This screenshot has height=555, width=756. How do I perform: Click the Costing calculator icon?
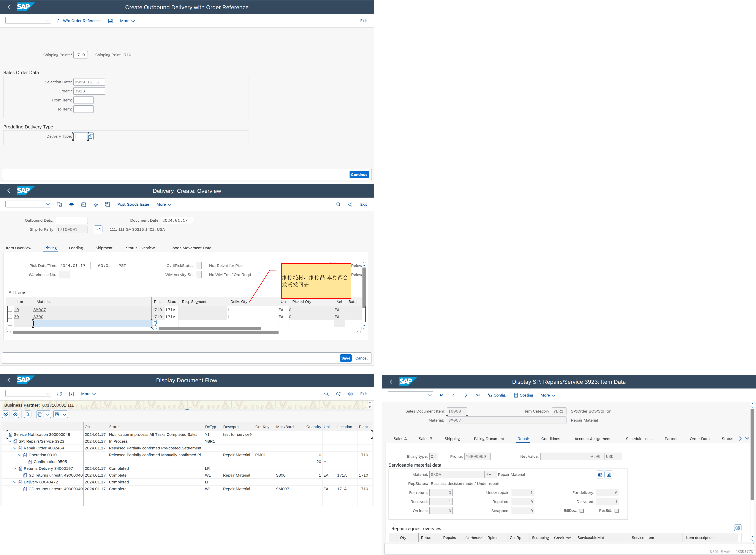[516, 395]
